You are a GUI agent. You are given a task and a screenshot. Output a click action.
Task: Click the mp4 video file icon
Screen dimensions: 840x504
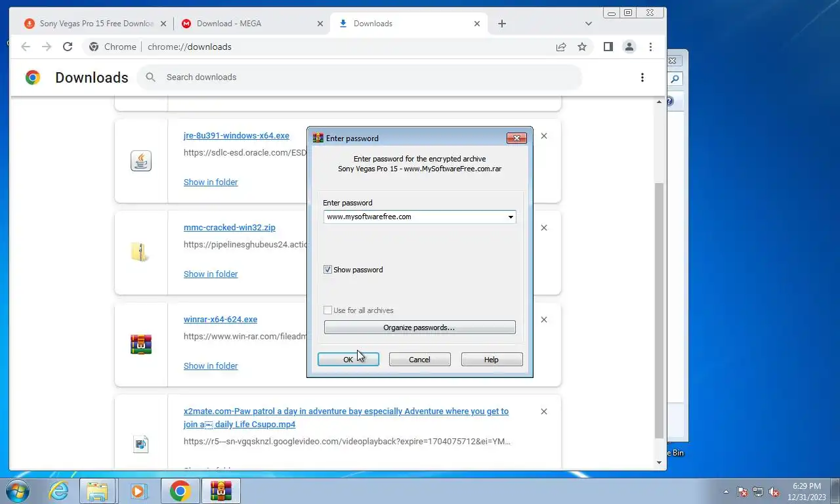click(x=141, y=444)
